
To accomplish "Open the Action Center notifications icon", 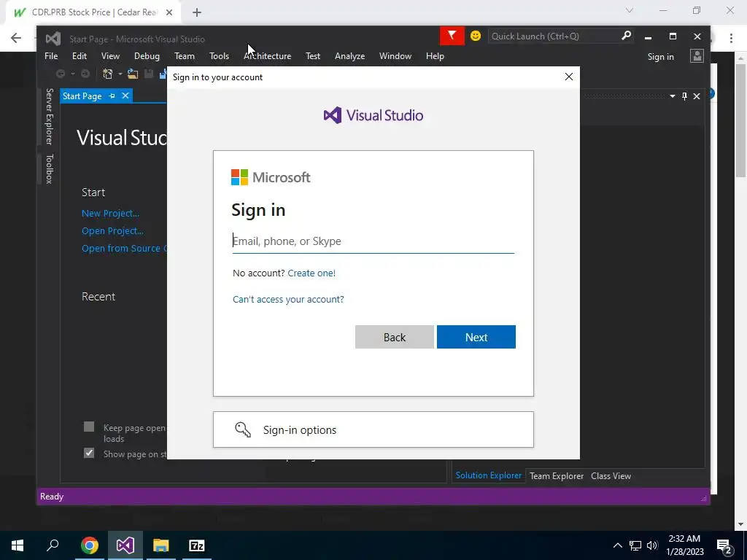I will tap(724, 545).
